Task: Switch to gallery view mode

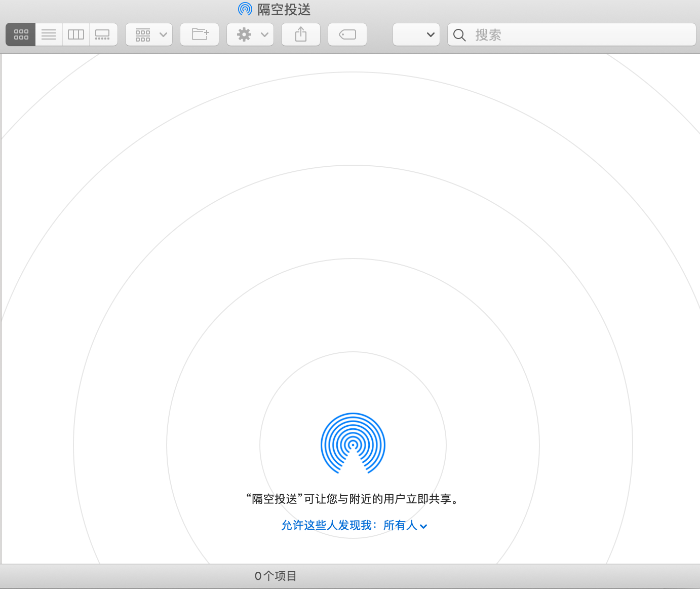Action: (103, 34)
